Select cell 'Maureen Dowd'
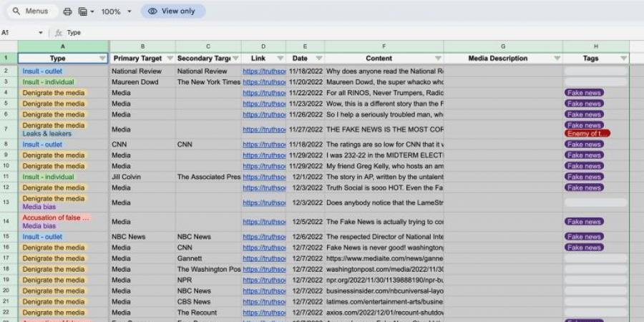 point(142,82)
